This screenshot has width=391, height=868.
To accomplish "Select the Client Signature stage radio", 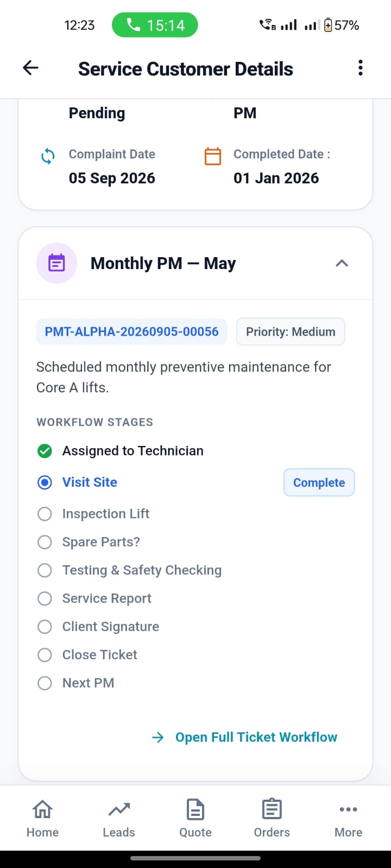I will click(x=45, y=627).
